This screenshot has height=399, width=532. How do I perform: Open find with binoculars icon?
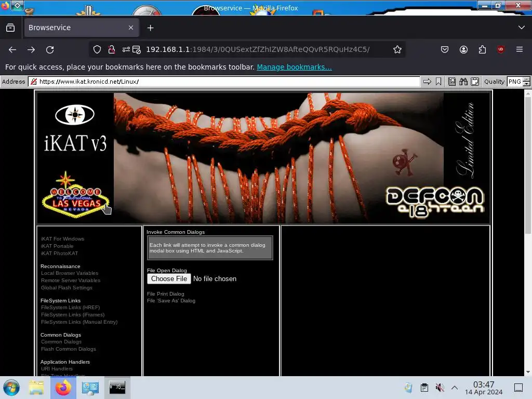(x=463, y=82)
